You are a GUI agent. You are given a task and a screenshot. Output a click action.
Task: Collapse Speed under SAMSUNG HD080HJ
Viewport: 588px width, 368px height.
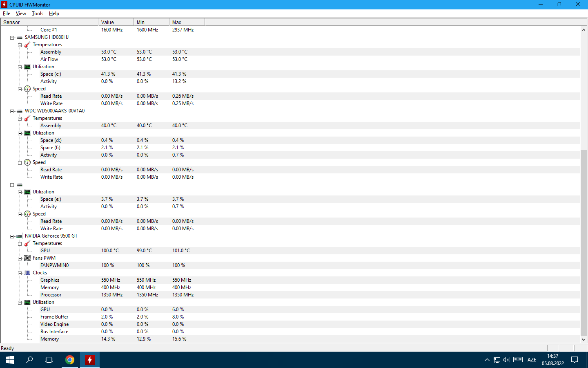(x=20, y=89)
